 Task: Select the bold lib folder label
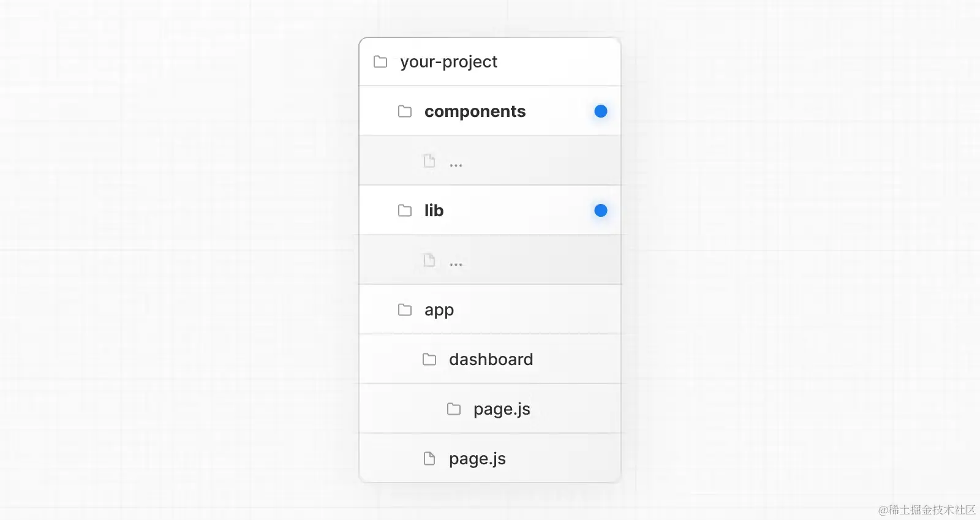(x=434, y=211)
